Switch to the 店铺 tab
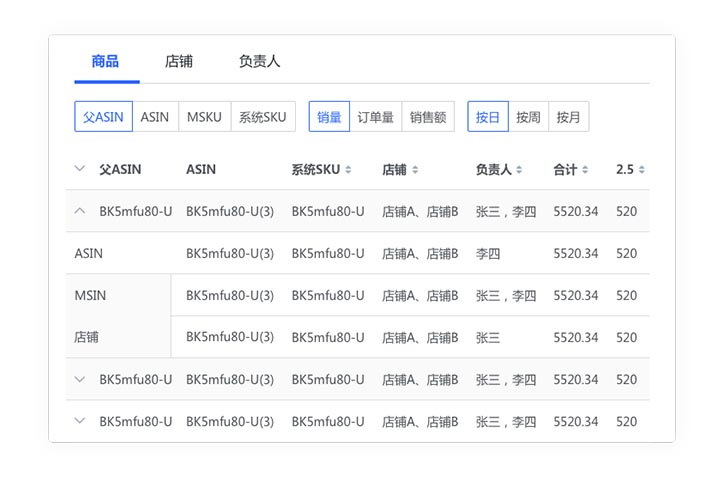The width and height of the screenshot is (726, 480). (x=179, y=62)
